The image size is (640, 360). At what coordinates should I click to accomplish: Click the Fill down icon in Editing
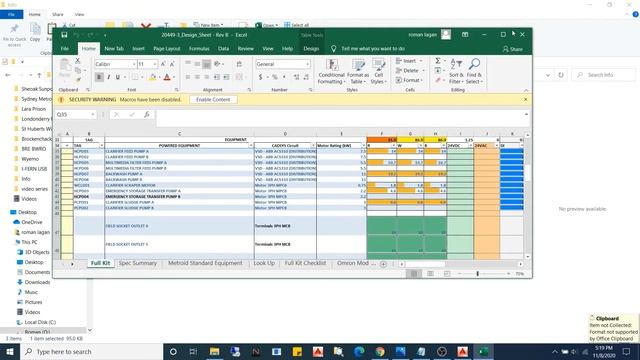pos(438,71)
